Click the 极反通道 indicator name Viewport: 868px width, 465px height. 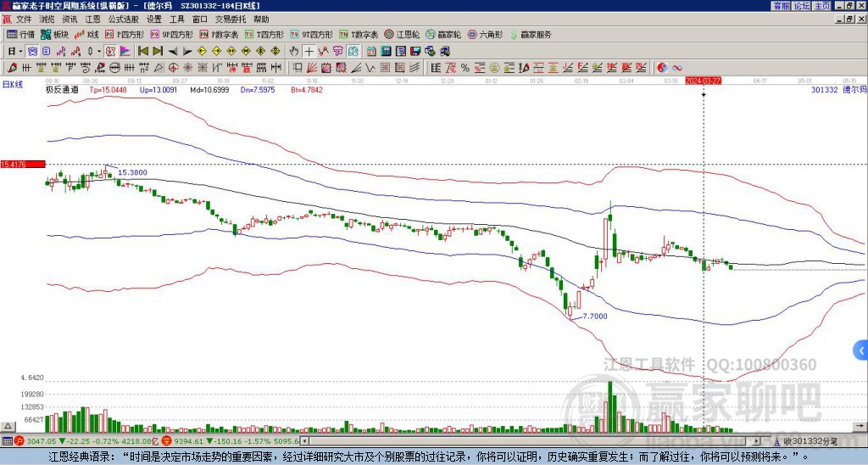point(62,90)
